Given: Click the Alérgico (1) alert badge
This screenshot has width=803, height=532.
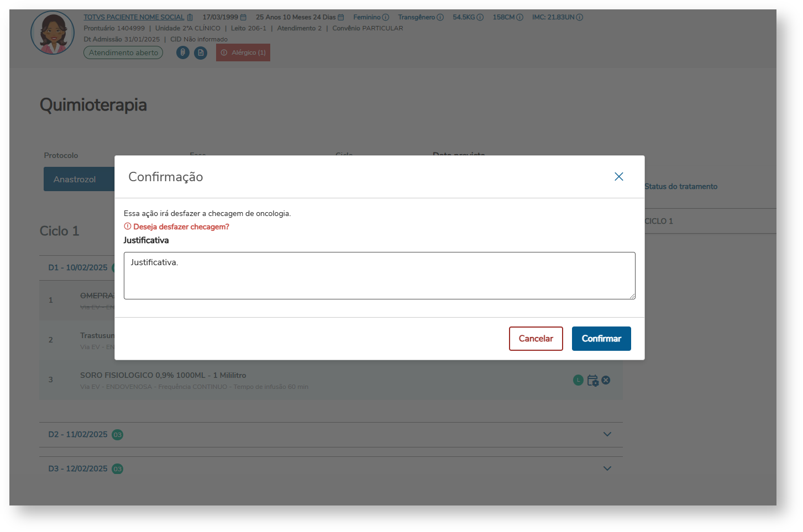Looking at the screenshot, I should 243,52.
